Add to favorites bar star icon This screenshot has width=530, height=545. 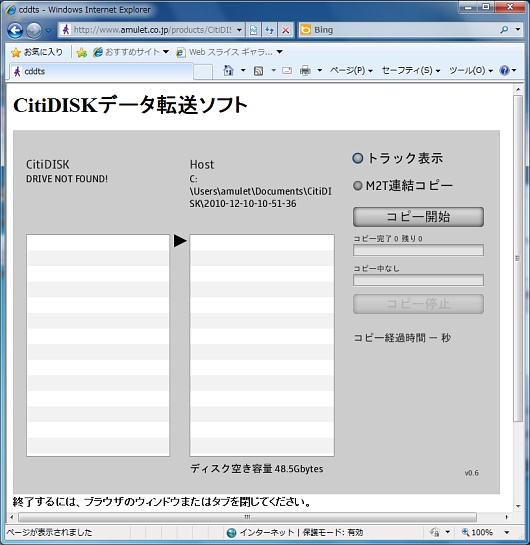click(x=81, y=52)
